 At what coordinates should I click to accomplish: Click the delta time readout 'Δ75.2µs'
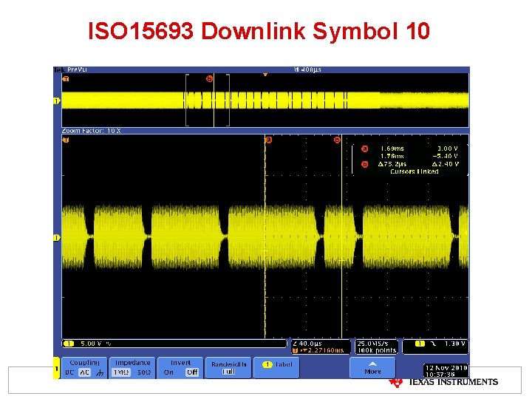(392, 164)
